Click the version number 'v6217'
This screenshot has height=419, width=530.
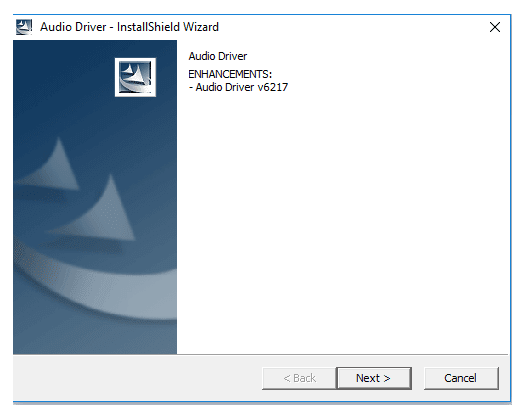click(x=273, y=87)
